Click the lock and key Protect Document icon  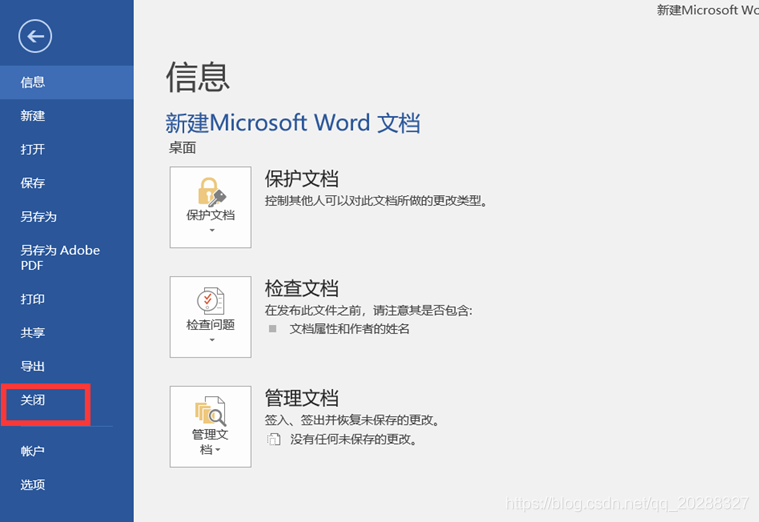pos(212,192)
